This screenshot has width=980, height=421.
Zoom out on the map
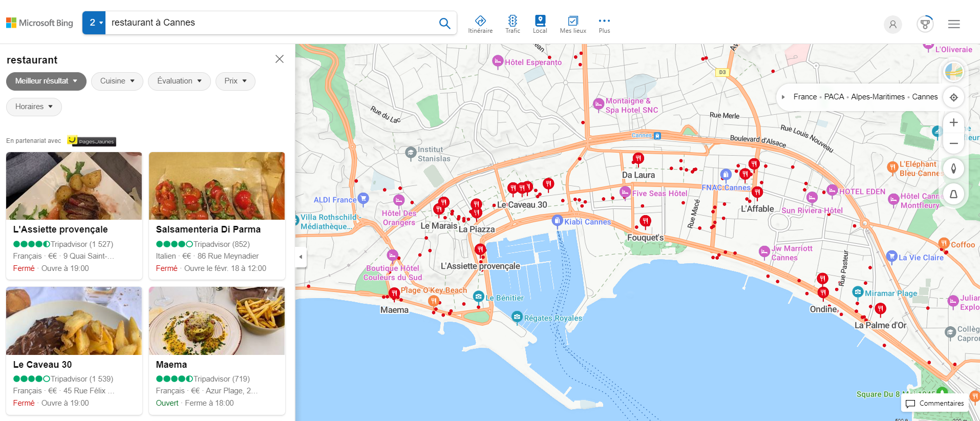tap(953, 143)
